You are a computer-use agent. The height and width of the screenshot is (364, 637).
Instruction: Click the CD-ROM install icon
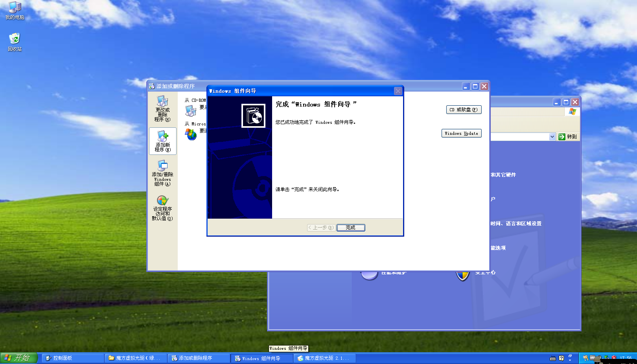pos(191,110)
